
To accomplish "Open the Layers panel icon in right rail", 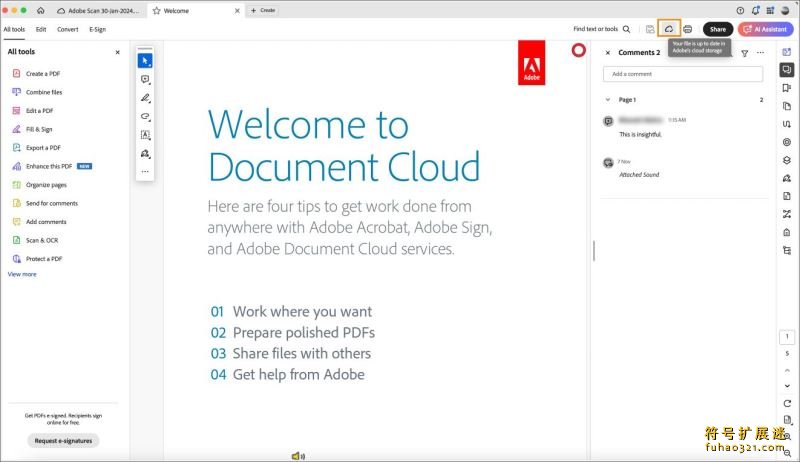I will pos(787,160).
